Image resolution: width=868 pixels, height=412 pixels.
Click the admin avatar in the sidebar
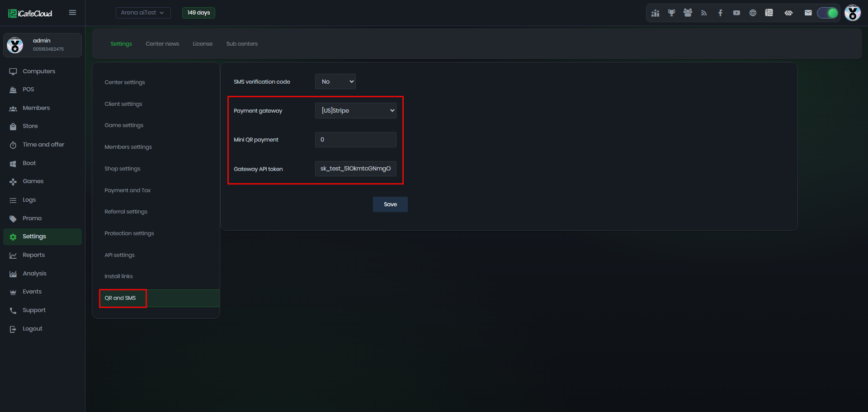click(15, 45)
